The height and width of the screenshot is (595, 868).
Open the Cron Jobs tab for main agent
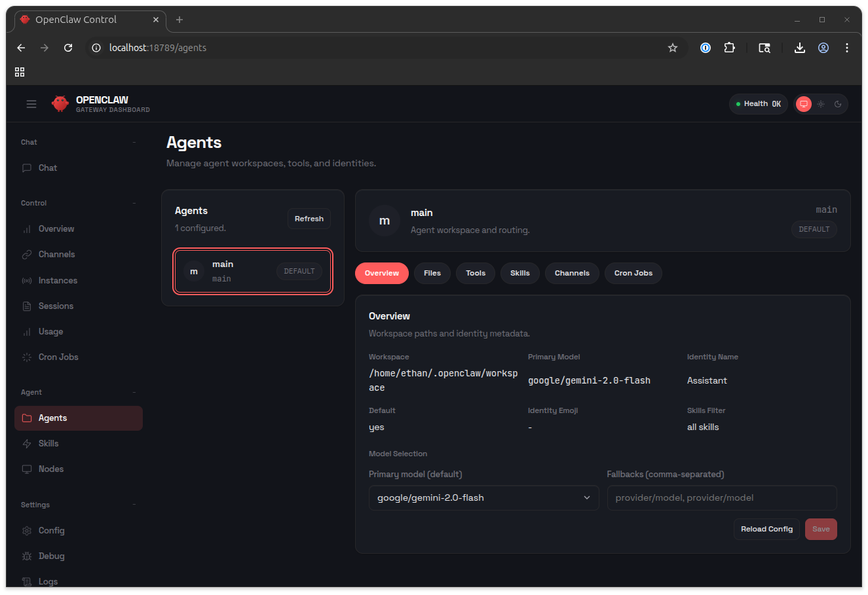coord(633,273)
